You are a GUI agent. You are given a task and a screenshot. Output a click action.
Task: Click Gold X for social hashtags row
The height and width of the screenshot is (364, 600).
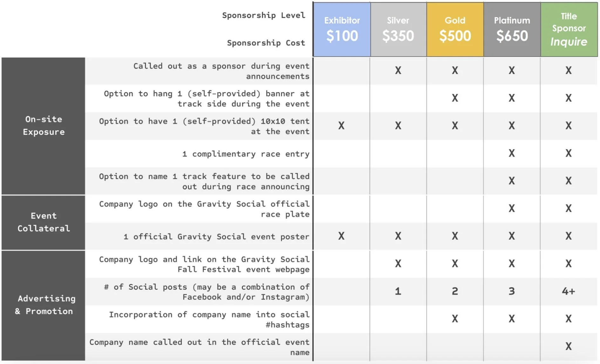point(455,319)
